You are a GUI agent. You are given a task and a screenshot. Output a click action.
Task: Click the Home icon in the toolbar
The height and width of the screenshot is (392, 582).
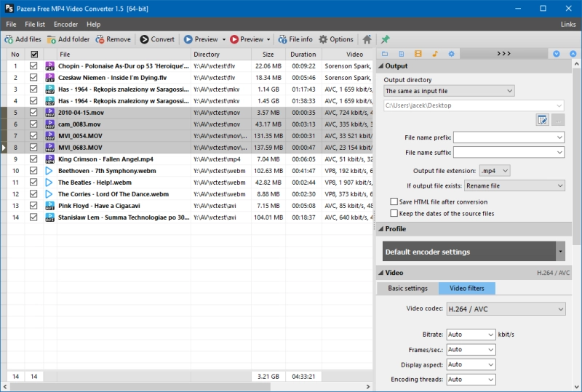pyautogui.click(x=367, y=39)
